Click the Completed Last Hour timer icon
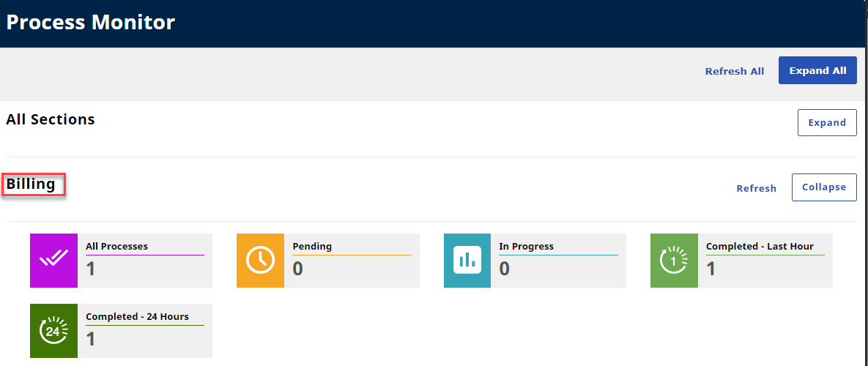The width and height of the screenshot is (868, 366). 674,261
